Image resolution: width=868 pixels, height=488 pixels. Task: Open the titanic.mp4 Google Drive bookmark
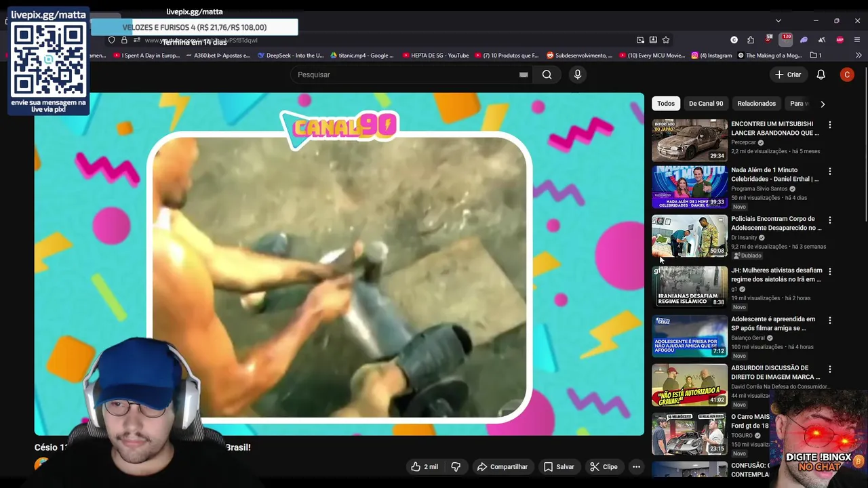(362, 56)
